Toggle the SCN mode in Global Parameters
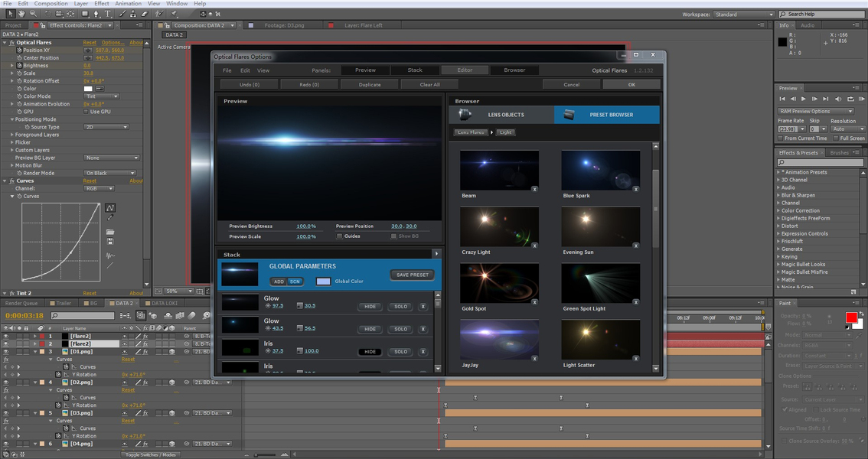Screen dimensions: 868x459 pos(295,282)
